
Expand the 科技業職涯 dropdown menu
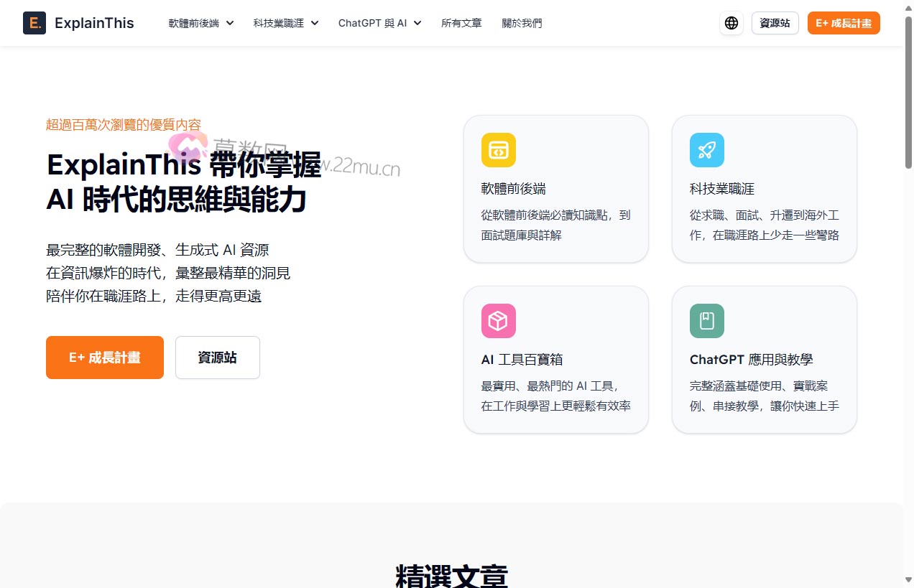tap(285, 23)
